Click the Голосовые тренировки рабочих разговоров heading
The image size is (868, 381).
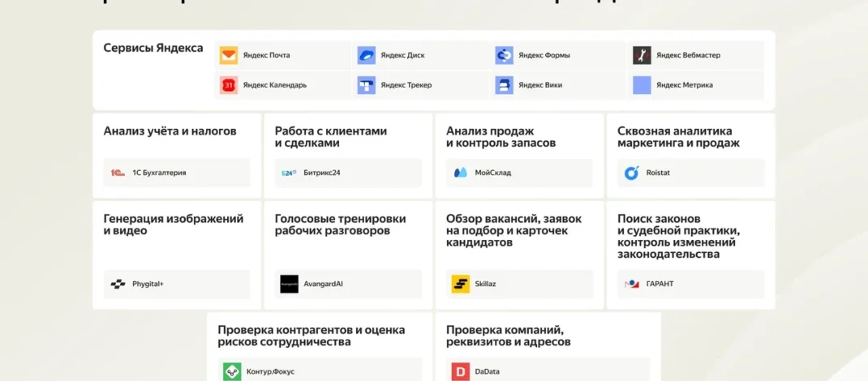[341, 225]
